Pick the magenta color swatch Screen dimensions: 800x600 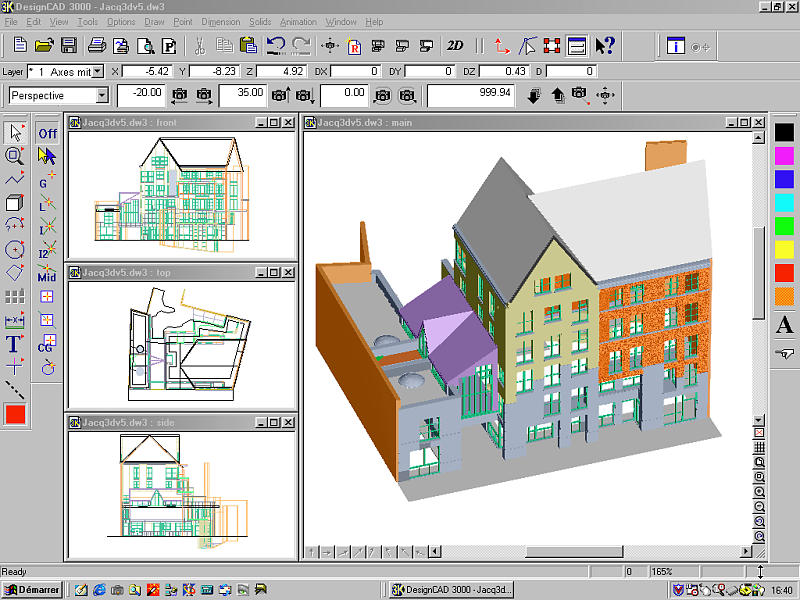tap(784, 155)
